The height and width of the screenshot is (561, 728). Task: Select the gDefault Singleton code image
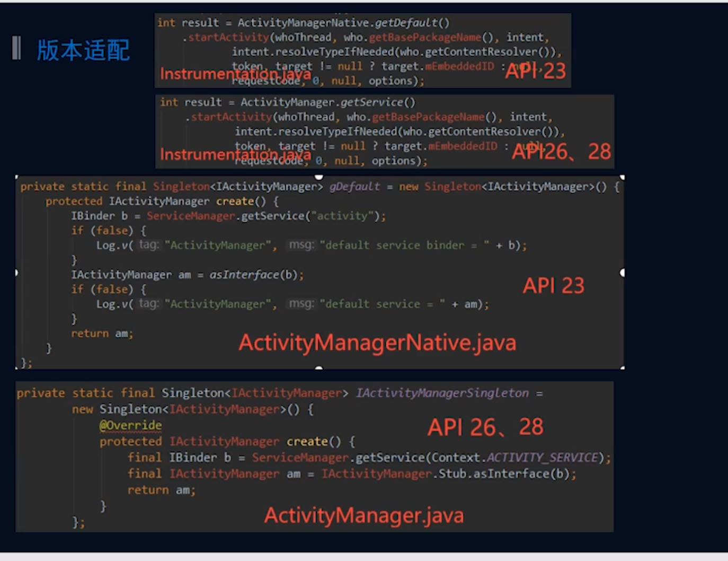(319, 273)
